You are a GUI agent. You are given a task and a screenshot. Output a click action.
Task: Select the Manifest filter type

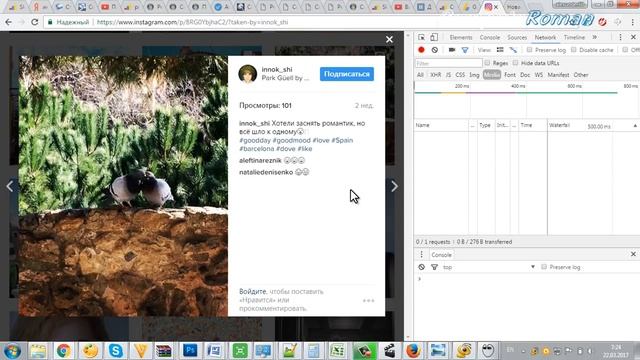click(x=558, y=75)
